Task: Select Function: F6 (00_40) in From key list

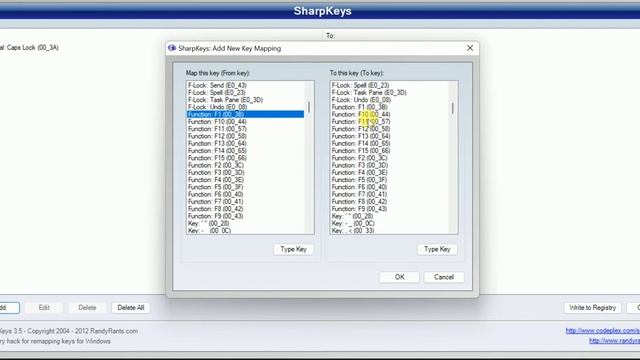Action: pos(245,194)
